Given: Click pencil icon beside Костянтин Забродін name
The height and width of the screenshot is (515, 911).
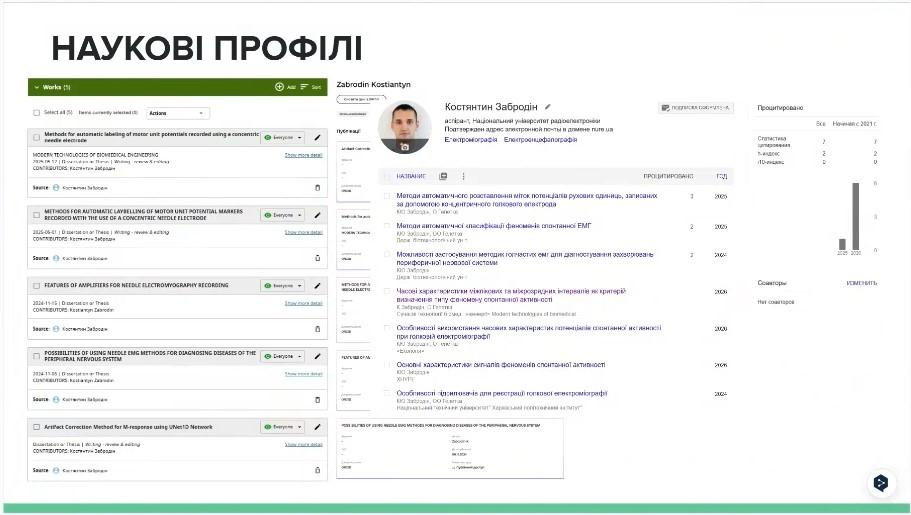Looking at the screenshot, I should coord(547,107).
